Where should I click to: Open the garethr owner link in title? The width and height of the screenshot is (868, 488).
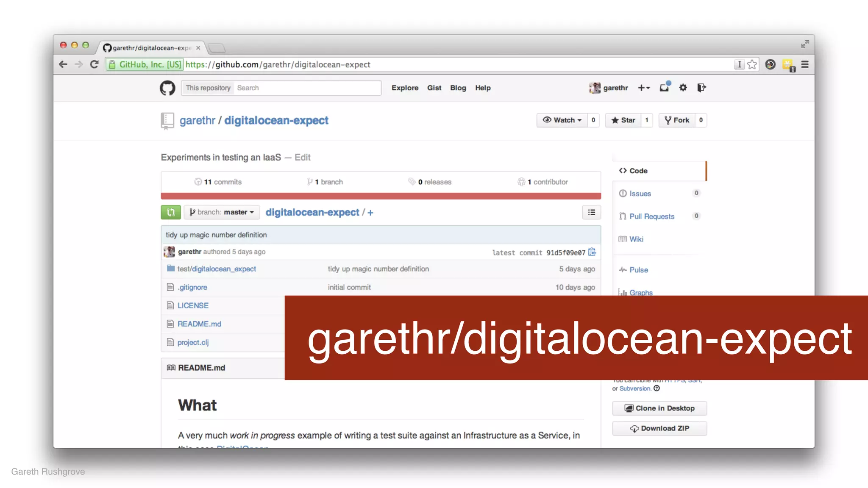[198, 121]
